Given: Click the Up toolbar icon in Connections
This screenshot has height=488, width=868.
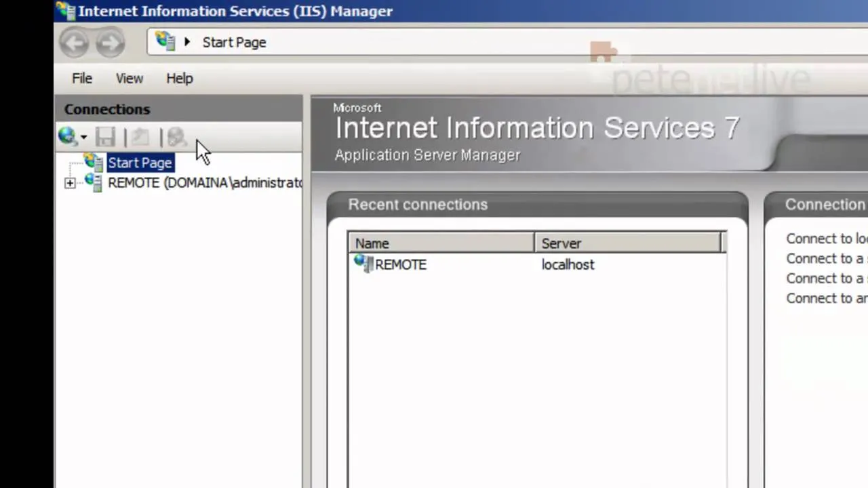Looking at the screenshot, I should pos(140,138).
